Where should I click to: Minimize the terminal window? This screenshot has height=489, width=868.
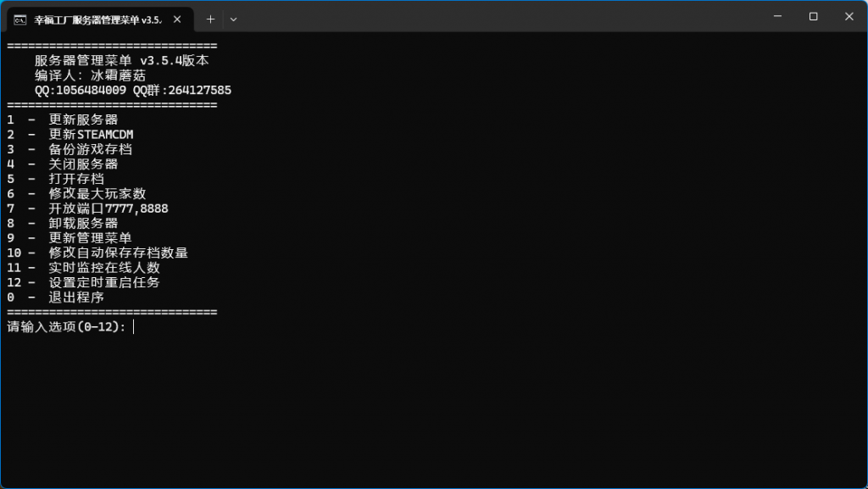(x=776, y=16)
